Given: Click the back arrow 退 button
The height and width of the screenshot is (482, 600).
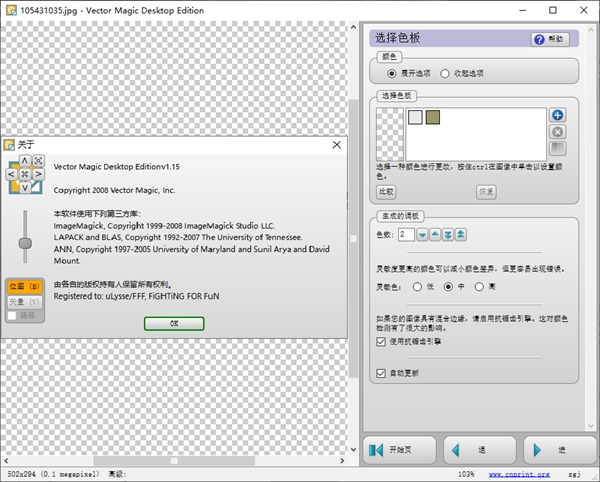Looking at the screenshot, I should pos(480,450).
